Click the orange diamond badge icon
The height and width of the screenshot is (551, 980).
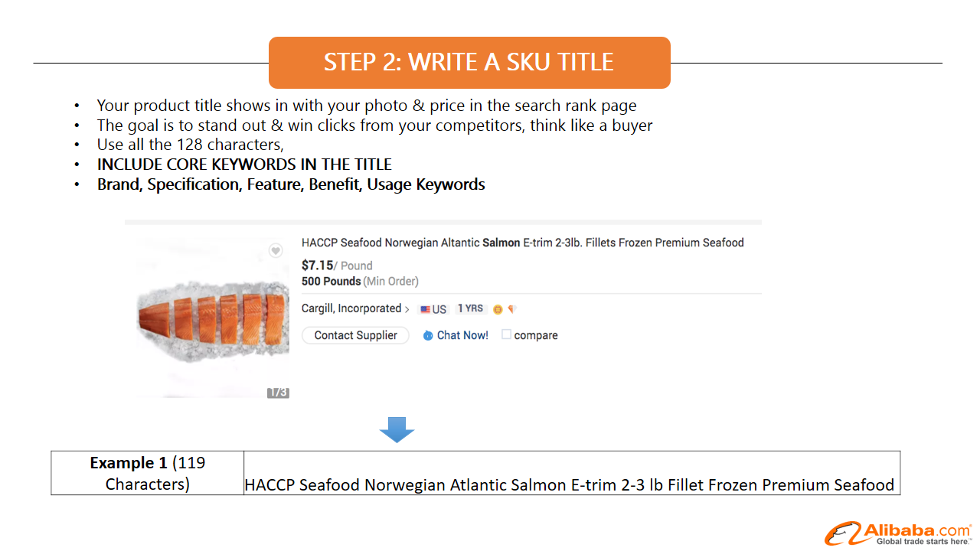pos(512,309)
